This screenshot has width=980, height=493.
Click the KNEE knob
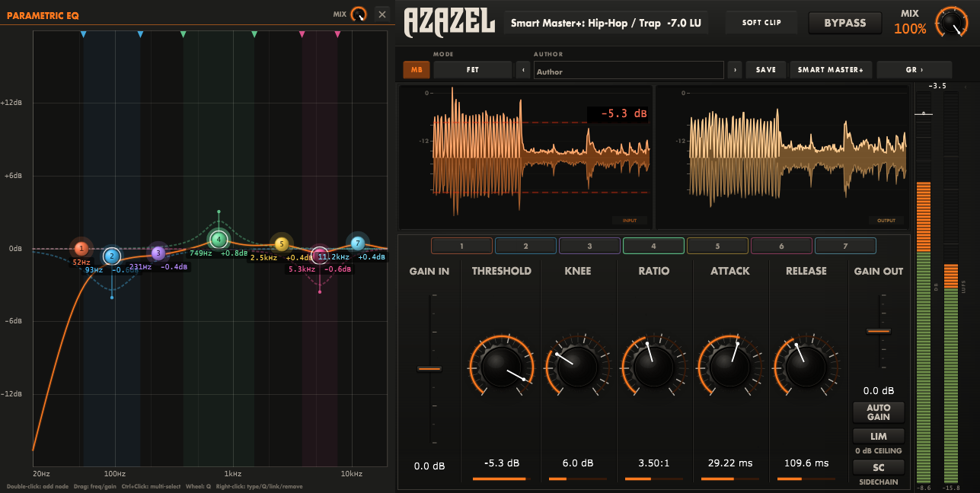coord(576,367)
